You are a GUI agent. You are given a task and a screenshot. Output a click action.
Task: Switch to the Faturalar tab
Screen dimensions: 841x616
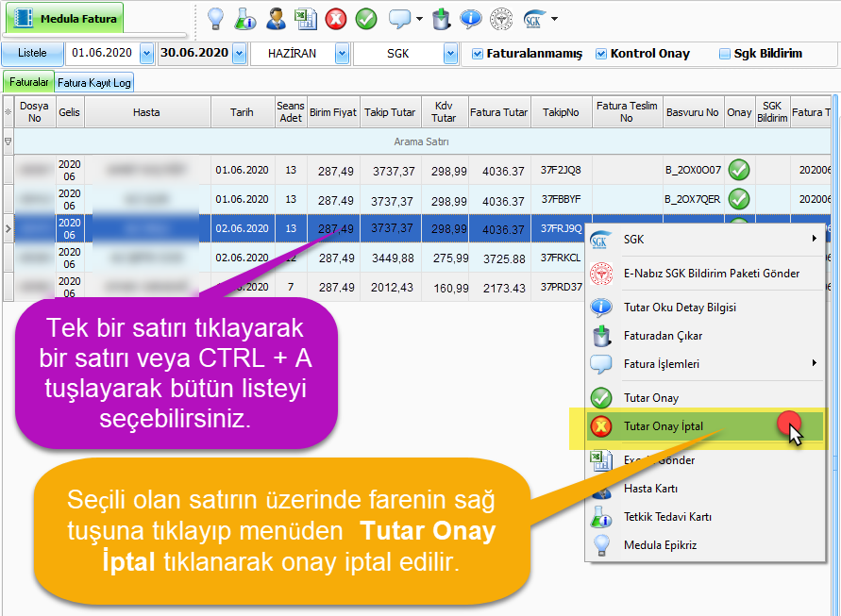28,82
